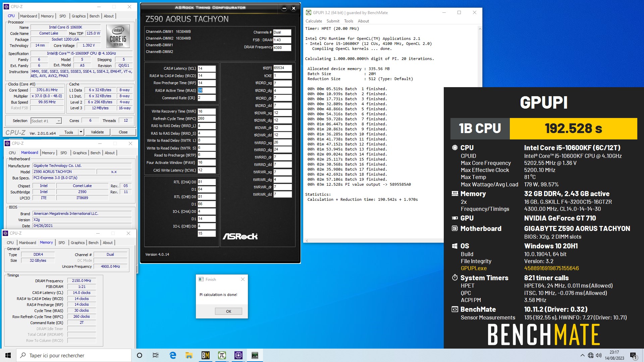Open About tab in top CPU-Z
This screenshot has height=362, width=644.
click(x=109, y=16)
